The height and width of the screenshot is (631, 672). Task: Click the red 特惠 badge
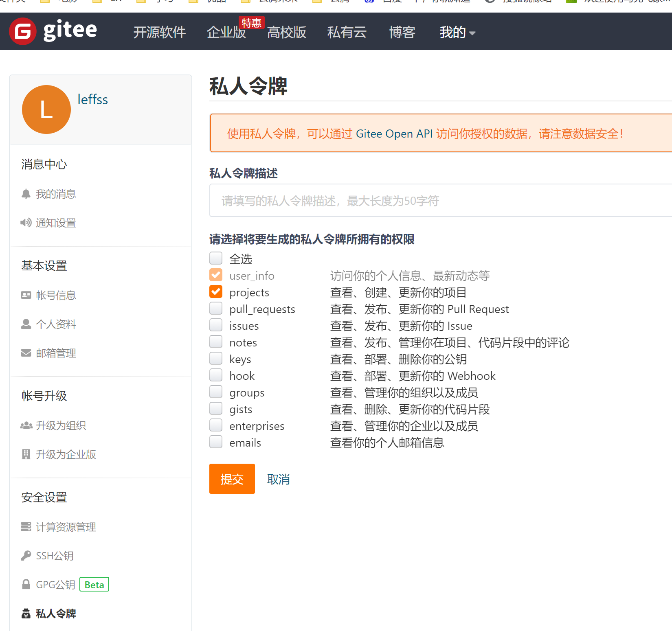251,23
